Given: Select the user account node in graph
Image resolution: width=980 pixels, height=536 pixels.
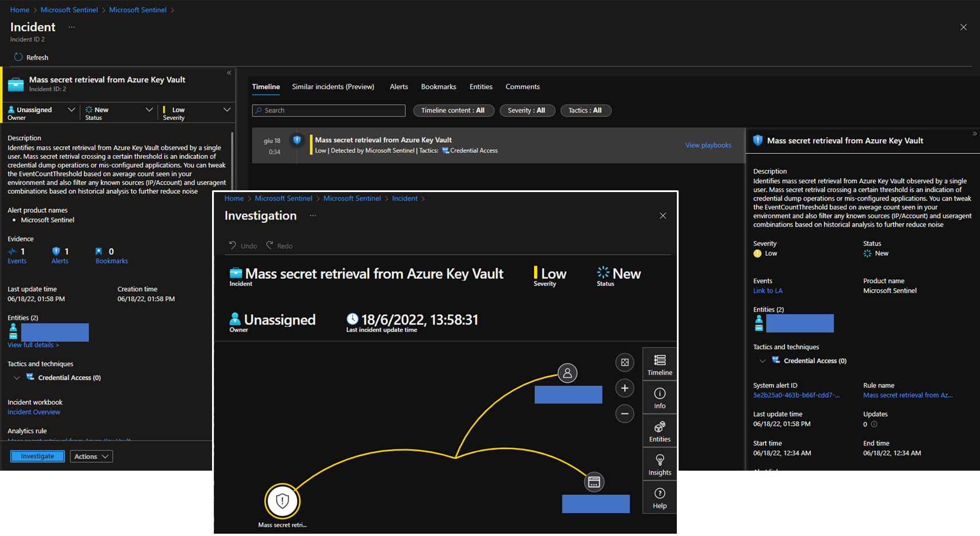Looking at the screenshot, I should (x=567, y=373).
